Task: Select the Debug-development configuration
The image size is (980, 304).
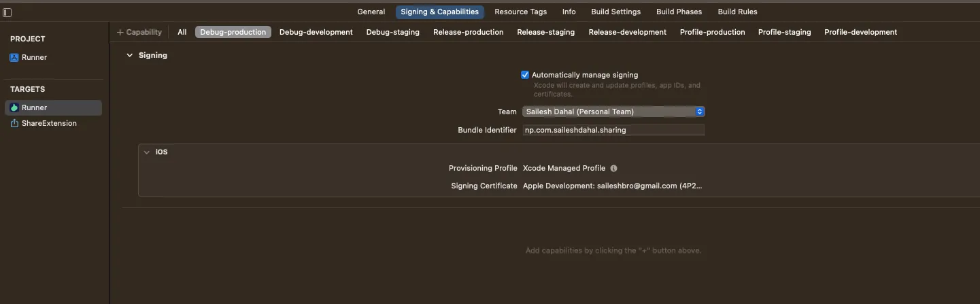Action: (x=316, y=32)
